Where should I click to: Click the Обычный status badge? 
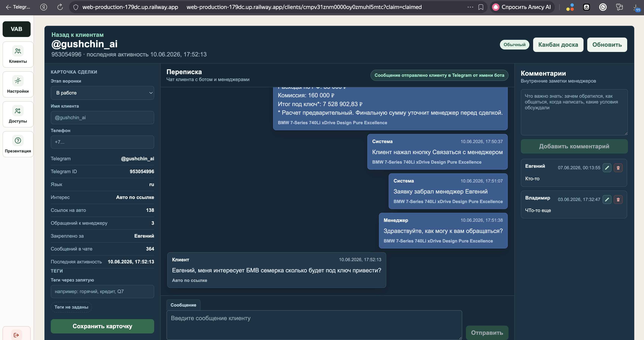tap(514, 44)
